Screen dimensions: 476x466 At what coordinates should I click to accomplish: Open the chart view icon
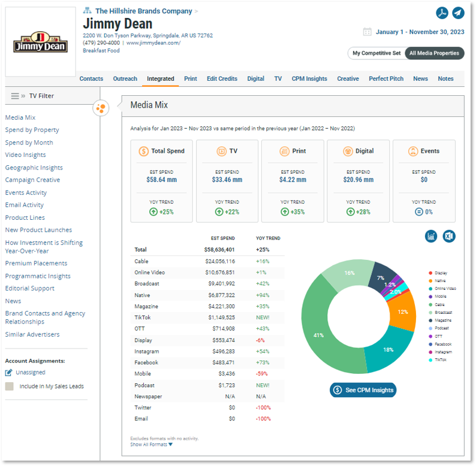(x=431, y=236)
